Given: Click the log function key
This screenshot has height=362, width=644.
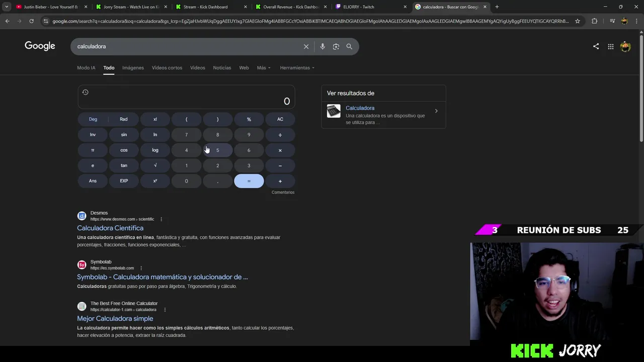Looking at the screenshot, I should [x=155, y=150].
